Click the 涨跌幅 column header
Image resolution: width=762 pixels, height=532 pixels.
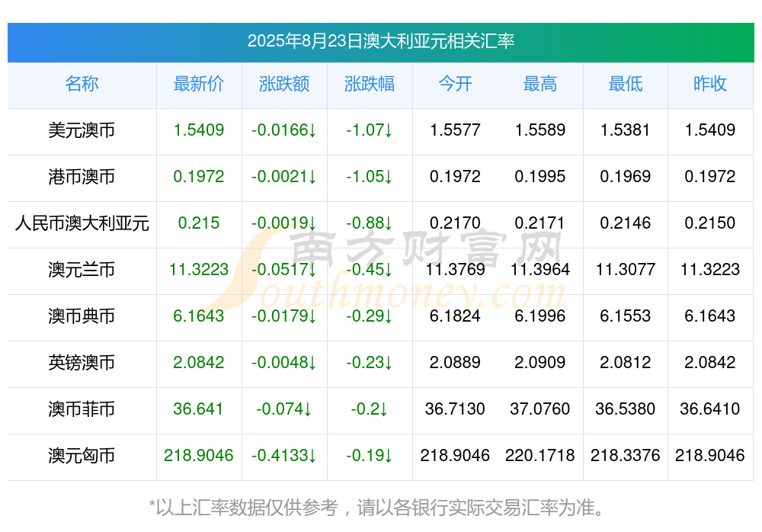click(370, 84)
